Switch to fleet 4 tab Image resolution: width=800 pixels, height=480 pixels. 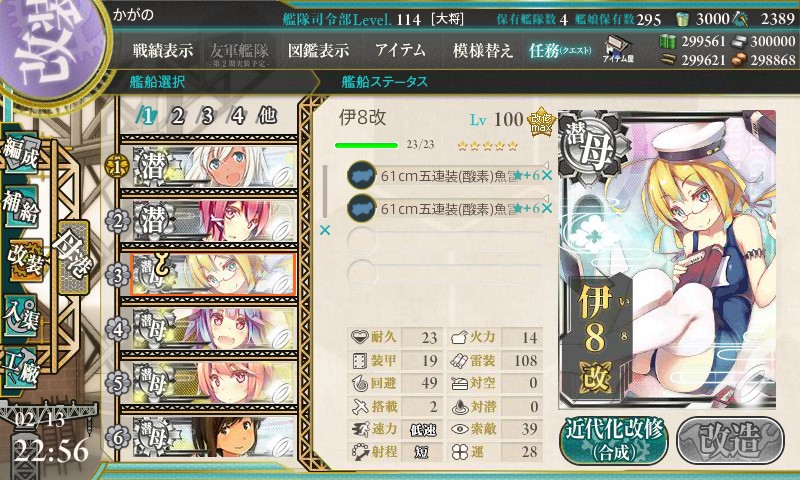coord(238,116)
